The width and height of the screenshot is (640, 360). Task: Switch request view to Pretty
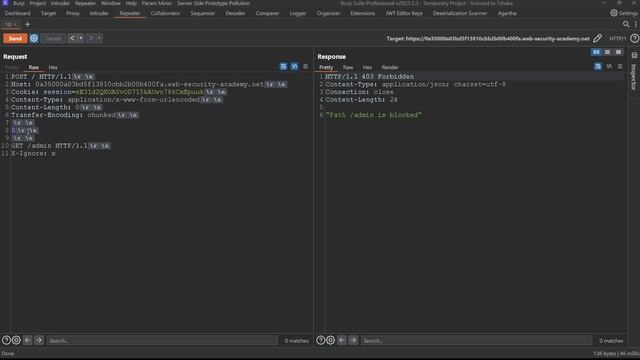[11, 67]
